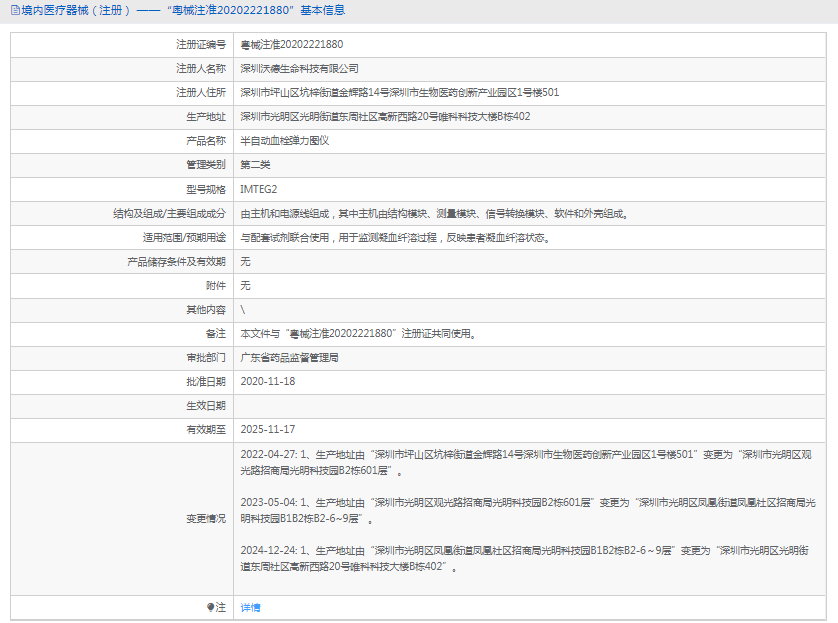This screenshot has height=623, width=838.
Task: Click the 其他内容 label
Action: point(206,309)
